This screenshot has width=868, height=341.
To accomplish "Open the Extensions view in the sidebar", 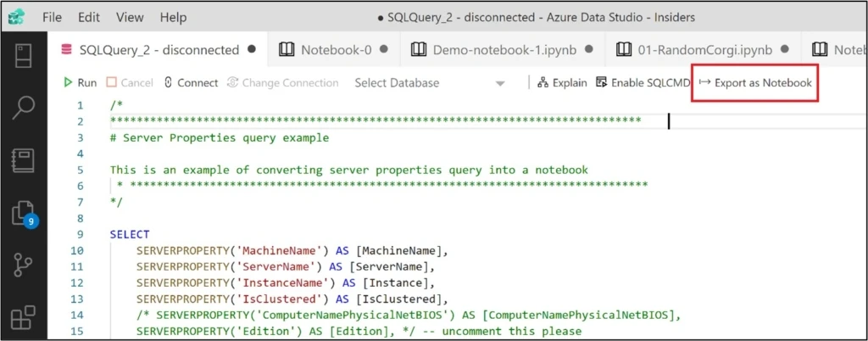I will click(x=23, y=318).
